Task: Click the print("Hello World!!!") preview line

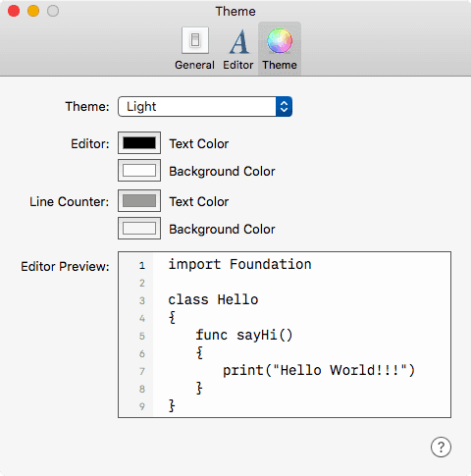Action: [319, 370]
